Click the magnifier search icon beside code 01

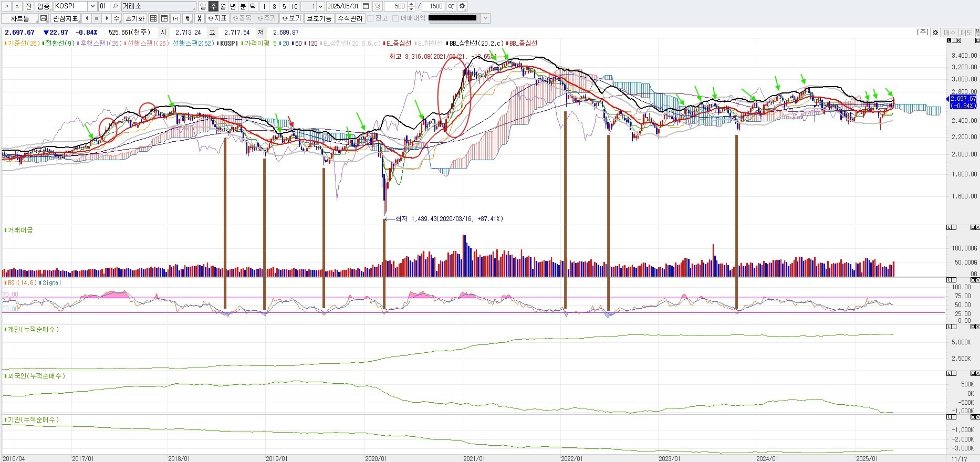pyautogui.click(x=115, y=6)
